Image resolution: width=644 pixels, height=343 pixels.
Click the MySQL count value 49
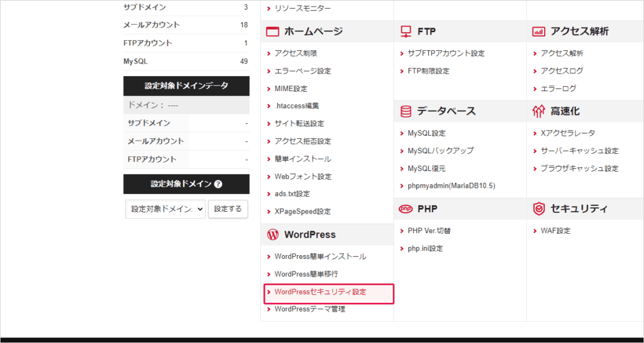click(x=244, y=62)
